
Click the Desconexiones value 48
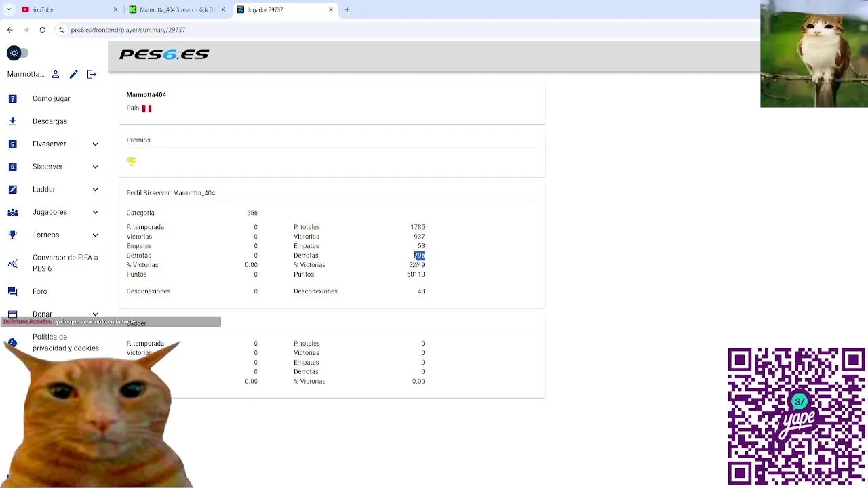pyautogui.click(x=421, y=291)
